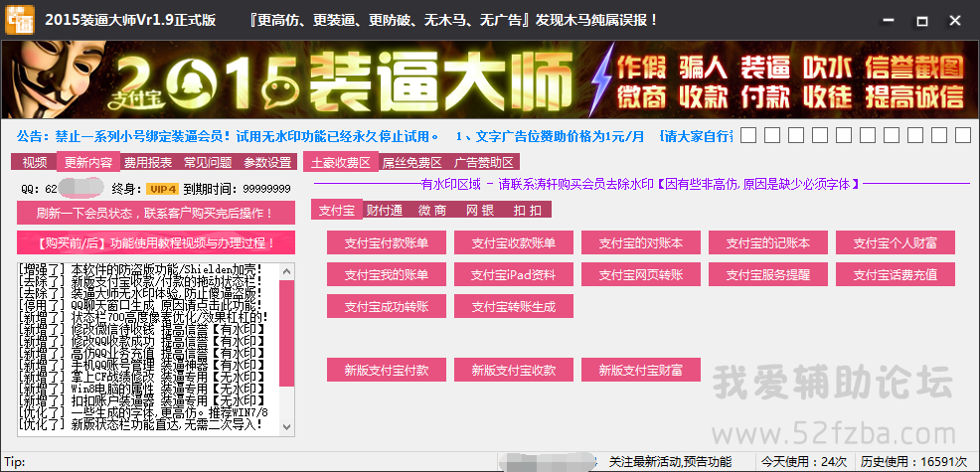Click 历史使用：16591次 in status bar

pos(913,462)
